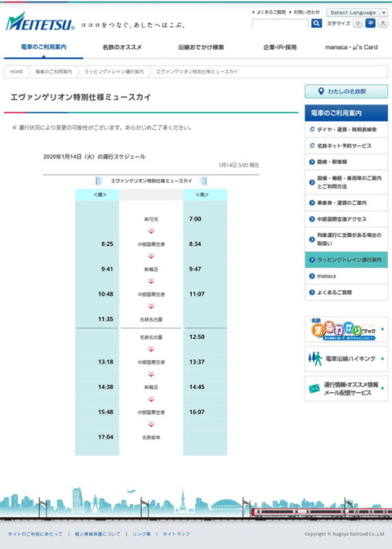This screenshot has width=392, height=549.
Task: Open 列車運行に支障がある場合の取扱い item
Action: (346, 239)
